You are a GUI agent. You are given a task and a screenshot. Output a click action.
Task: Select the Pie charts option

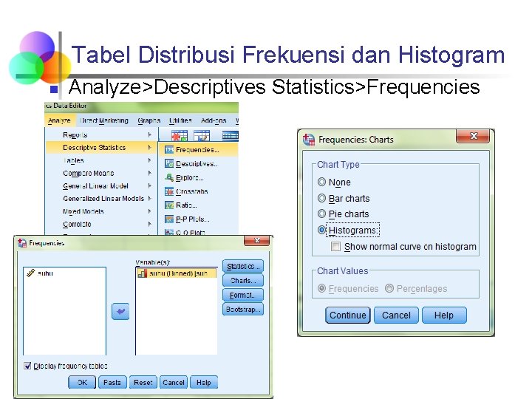point(321,214)
